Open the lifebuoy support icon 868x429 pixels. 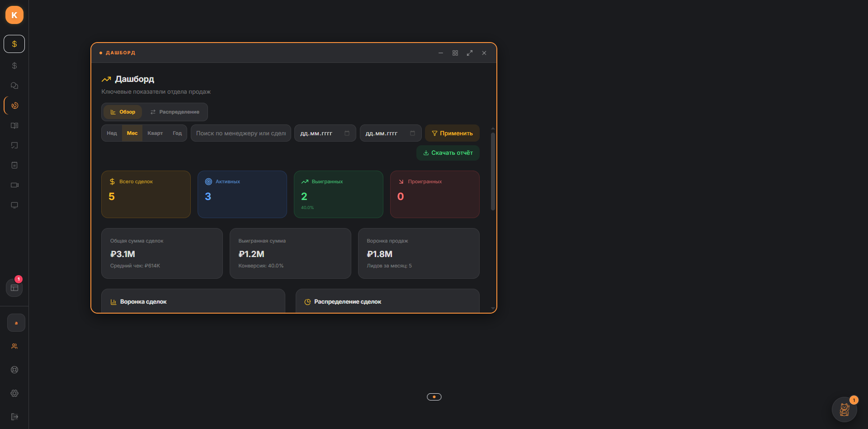(x=14, y=370)
